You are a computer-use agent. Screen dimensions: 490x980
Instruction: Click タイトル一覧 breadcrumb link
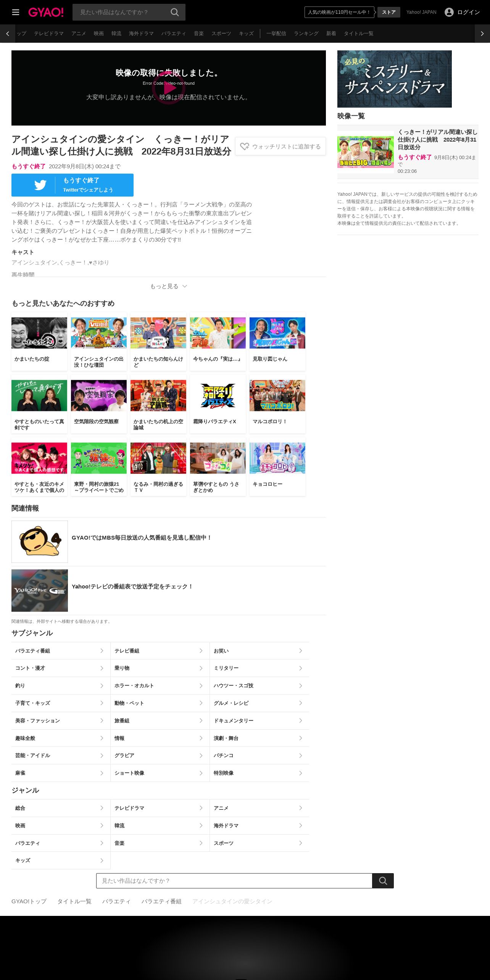74,901
